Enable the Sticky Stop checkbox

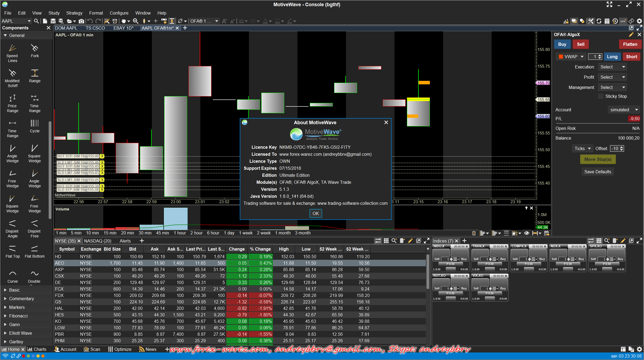[601, 96]
